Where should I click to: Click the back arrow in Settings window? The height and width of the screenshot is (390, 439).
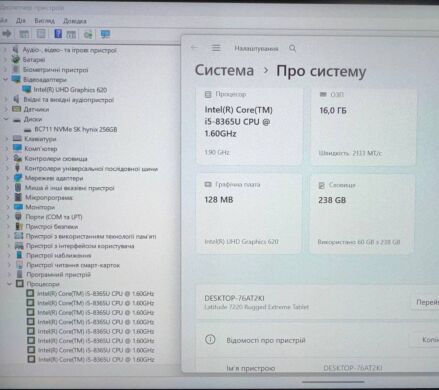(194, 48)
